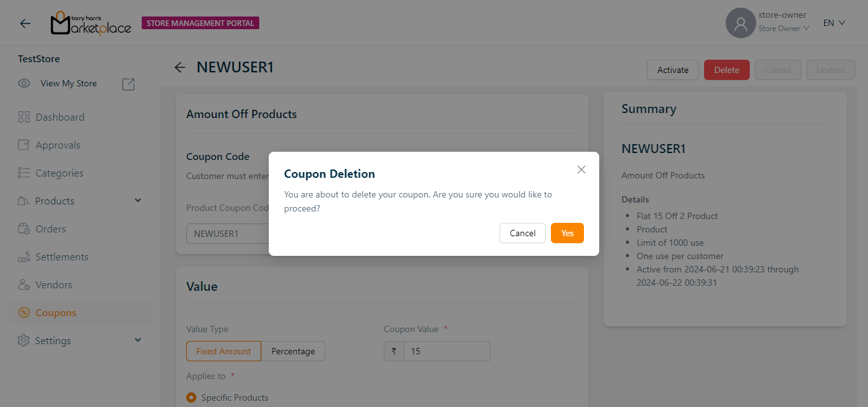Click the Orders sidebar icon
This screenshot has width=868, height=407.
click(24, 229)
